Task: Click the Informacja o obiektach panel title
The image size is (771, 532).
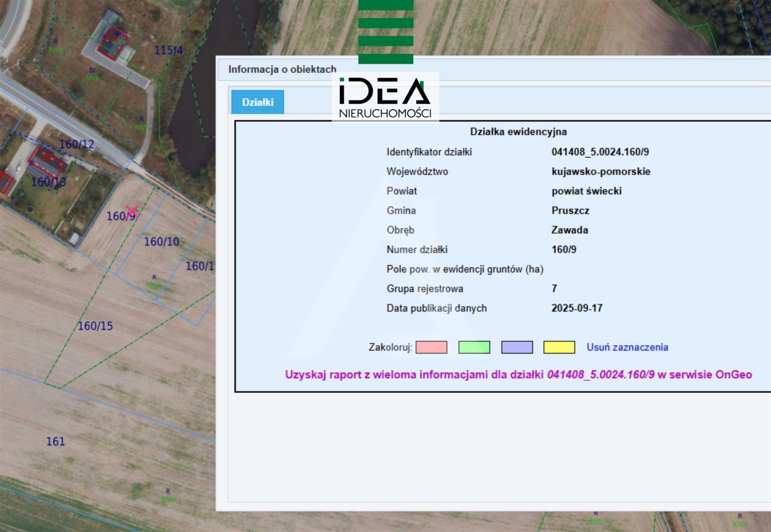Action: click(282, 69)
